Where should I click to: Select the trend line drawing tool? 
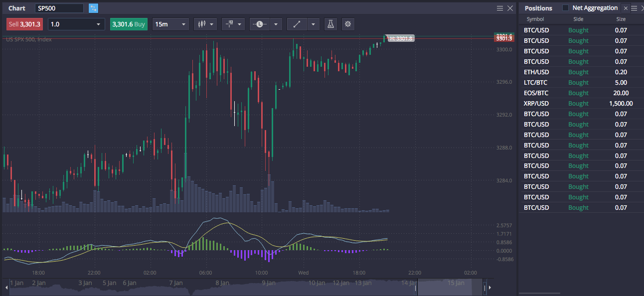point(297,24)
